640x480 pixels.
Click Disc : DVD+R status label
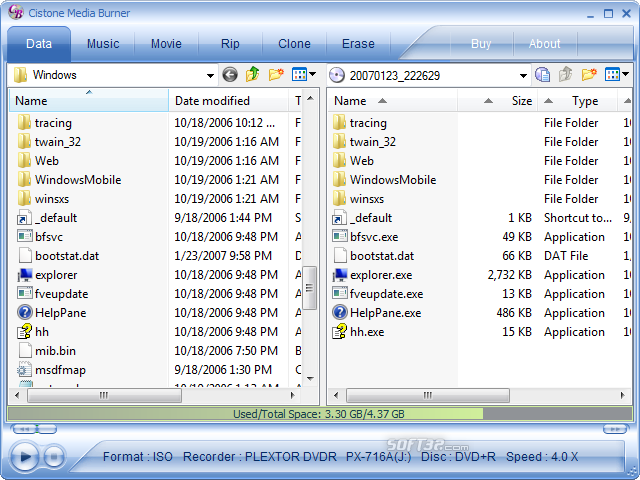458,456
